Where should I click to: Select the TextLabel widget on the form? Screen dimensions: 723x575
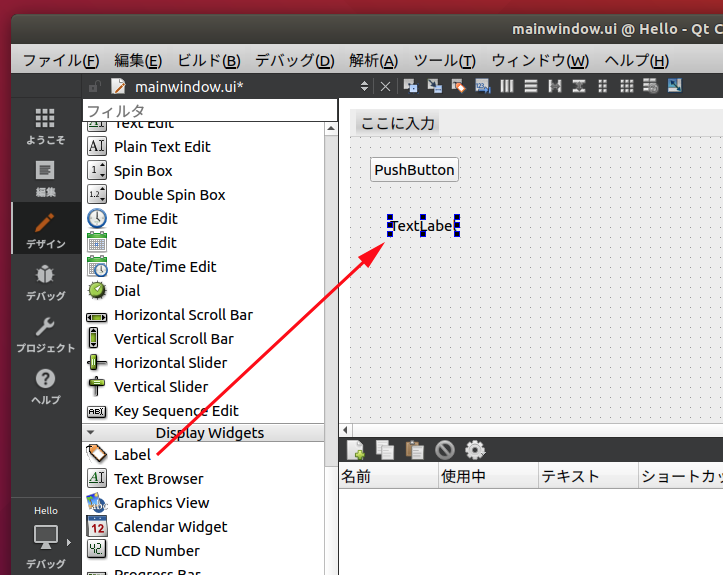point(423,226)
